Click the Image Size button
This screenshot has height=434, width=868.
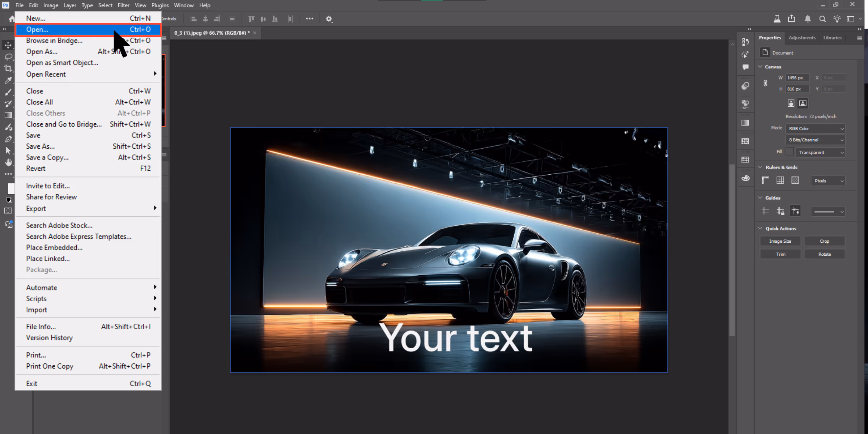tap(780, 241)
